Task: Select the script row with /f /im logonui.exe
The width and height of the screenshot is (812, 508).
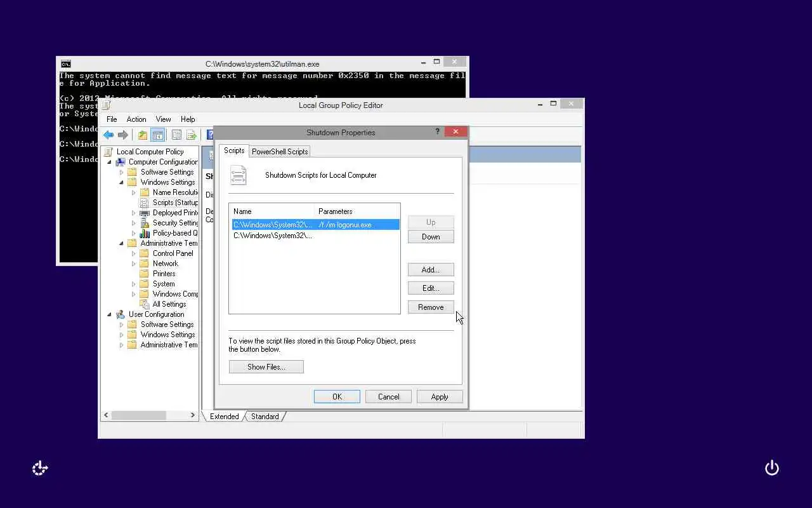Action: (315, 225)
